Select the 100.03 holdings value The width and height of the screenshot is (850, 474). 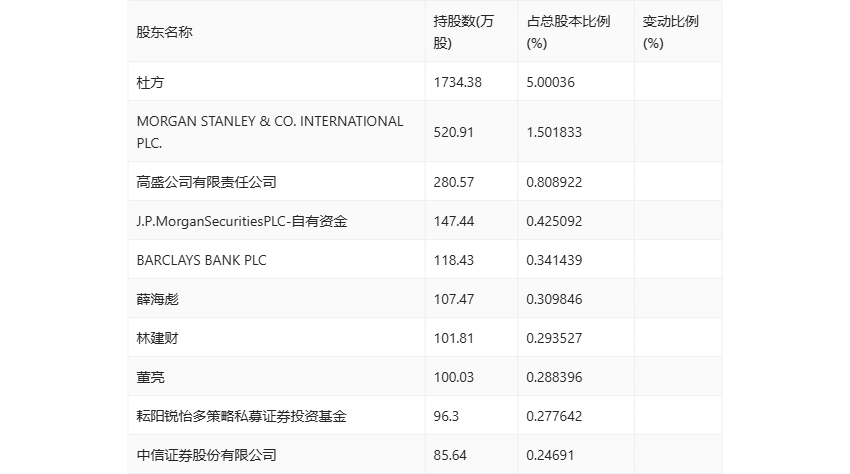[454, 377]
